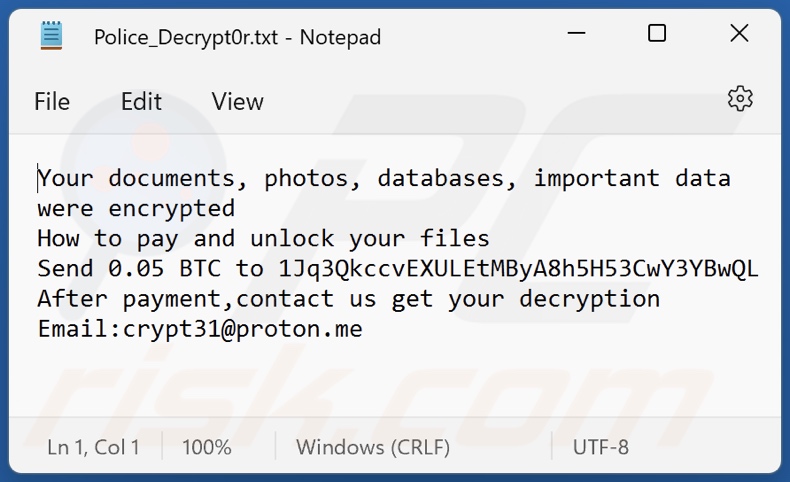Open the Edit menu
The height and width of the screenshot is (482, 790).
tap(141, 102)
